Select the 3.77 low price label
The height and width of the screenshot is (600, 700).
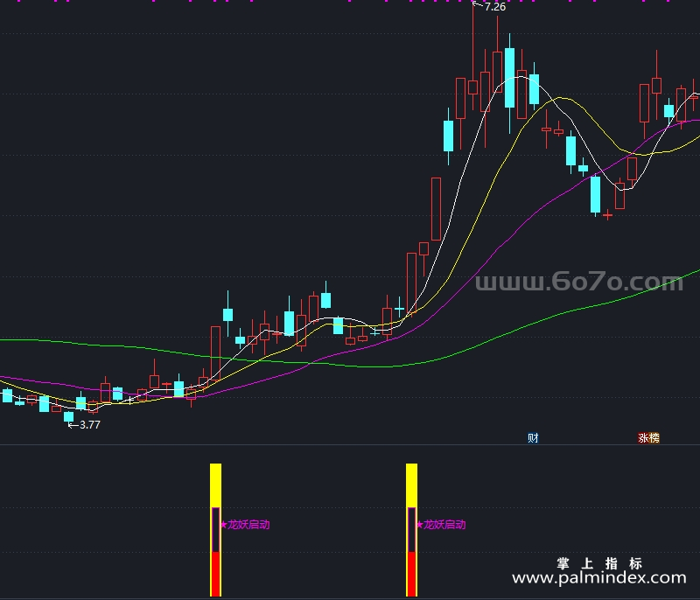(90, 425)
